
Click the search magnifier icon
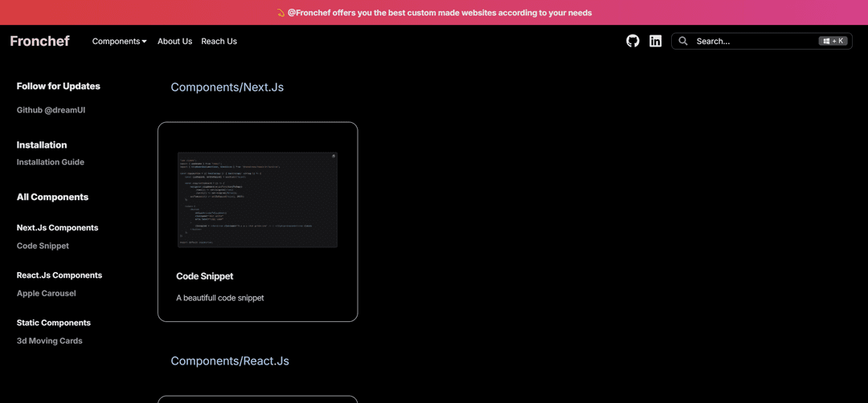coord(683,41)
